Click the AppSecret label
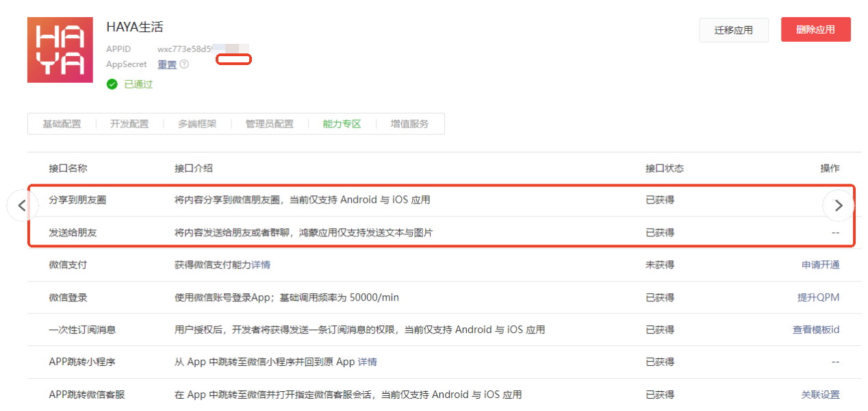 (x=127, y=64)
